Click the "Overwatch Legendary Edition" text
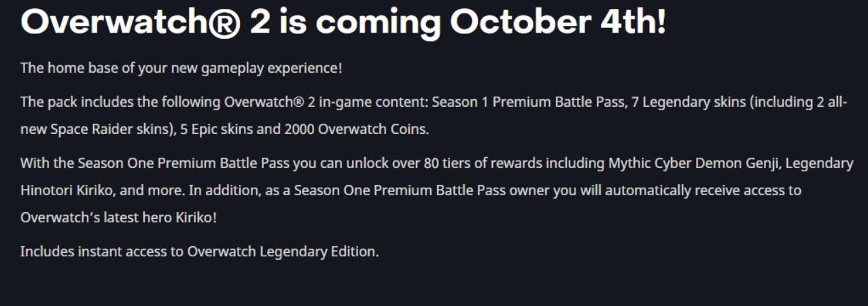868x306 pixels. click(x=281, y=252)
